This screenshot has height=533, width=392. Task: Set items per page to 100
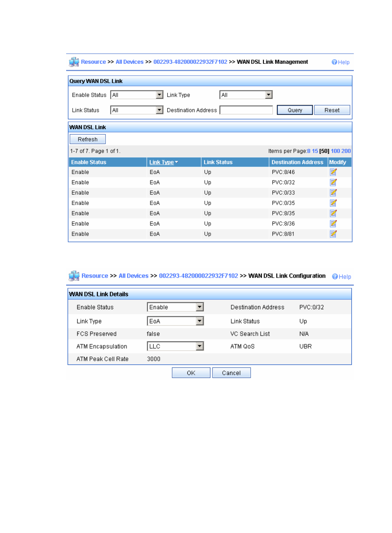335,151
